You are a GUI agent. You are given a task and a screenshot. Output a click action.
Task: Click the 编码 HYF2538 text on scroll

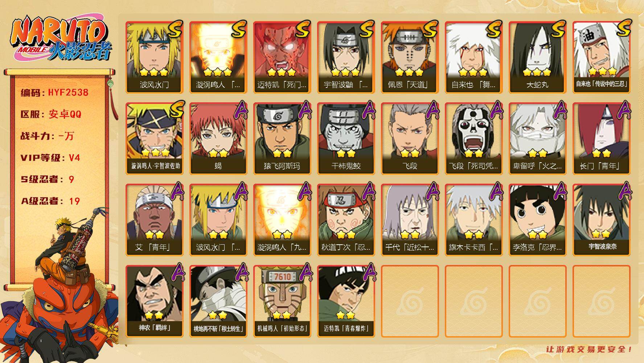pyautogui.click(x=54, y=93)
